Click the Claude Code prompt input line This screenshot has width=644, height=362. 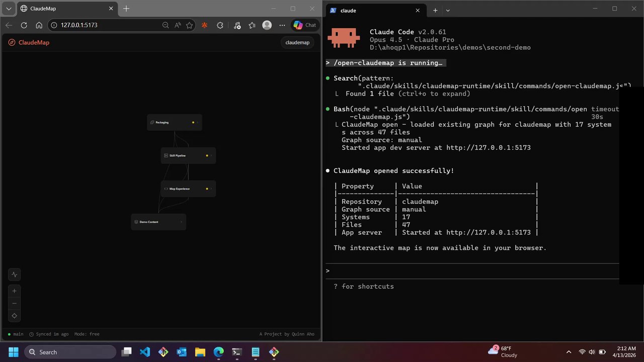(x=472, y=270)
